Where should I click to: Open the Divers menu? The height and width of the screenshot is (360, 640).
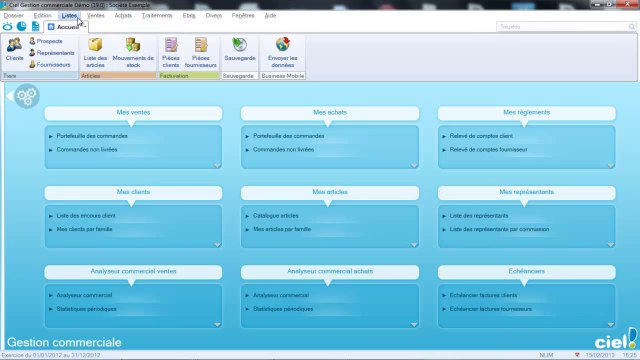pos(213,16)
